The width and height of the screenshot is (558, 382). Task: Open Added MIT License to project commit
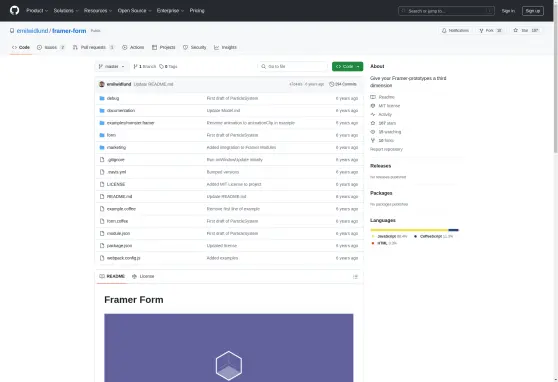pyautogui.click(x=234, y=184)
